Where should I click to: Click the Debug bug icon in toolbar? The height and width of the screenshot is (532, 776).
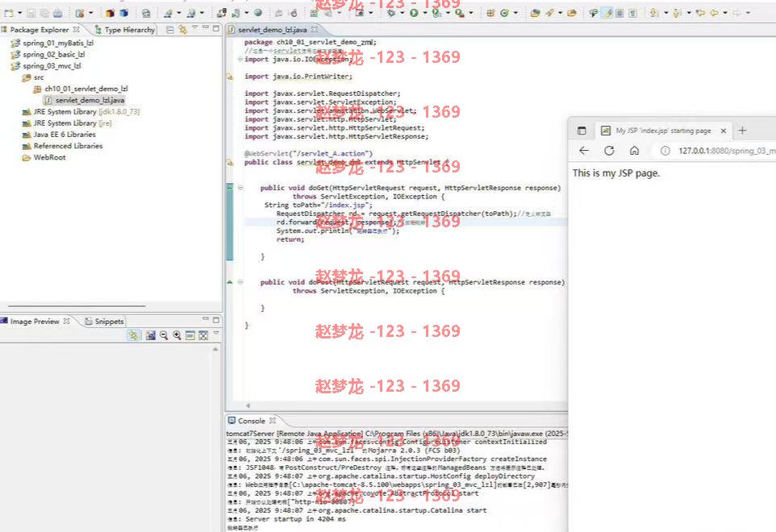click(x=391, y=13)
